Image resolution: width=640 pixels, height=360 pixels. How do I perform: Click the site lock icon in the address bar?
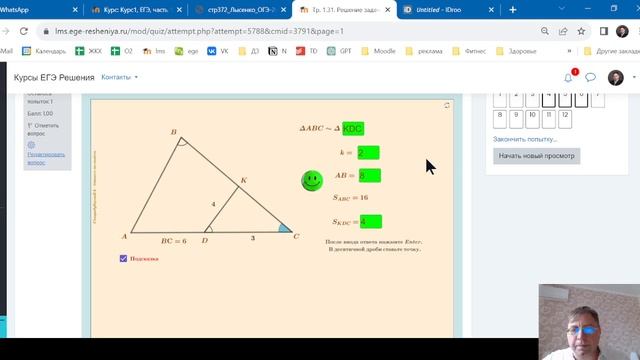click(x=46, y=31)
